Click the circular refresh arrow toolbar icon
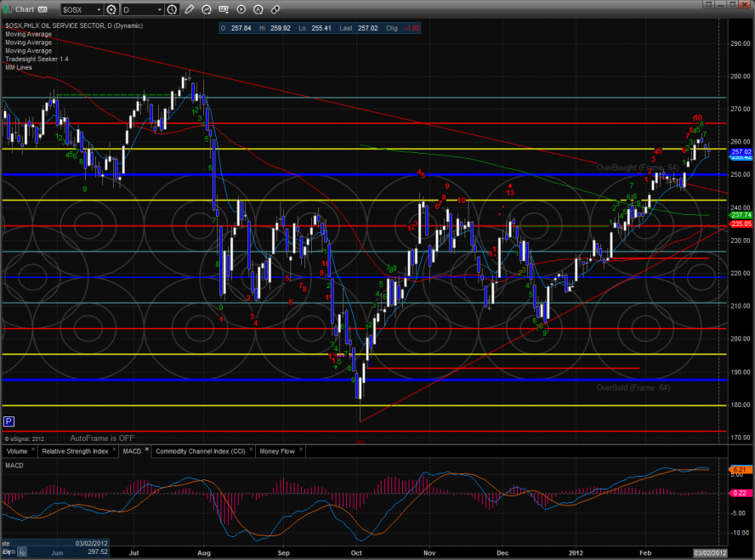755x560 pixels. pyautogui.click(x=207, y=9)
